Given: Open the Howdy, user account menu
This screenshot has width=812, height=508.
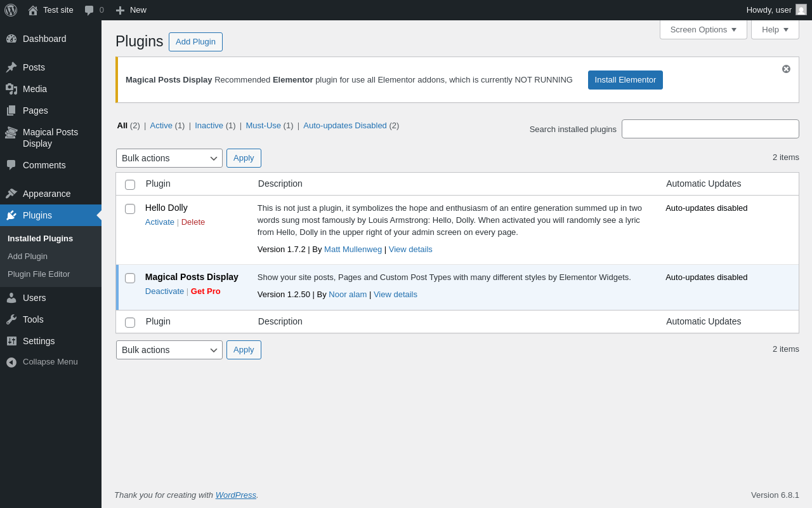Looking at the screenshot, I should (x=776, y=10).
